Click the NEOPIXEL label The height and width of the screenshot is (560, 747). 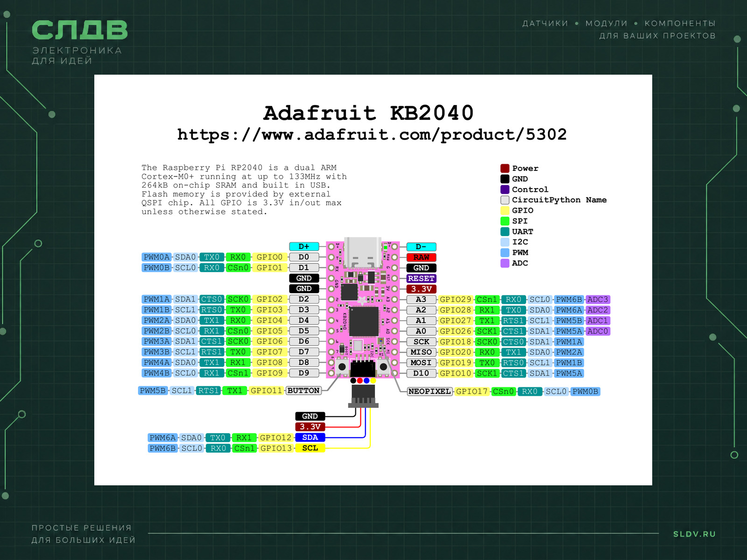click(x=430, y=392)
